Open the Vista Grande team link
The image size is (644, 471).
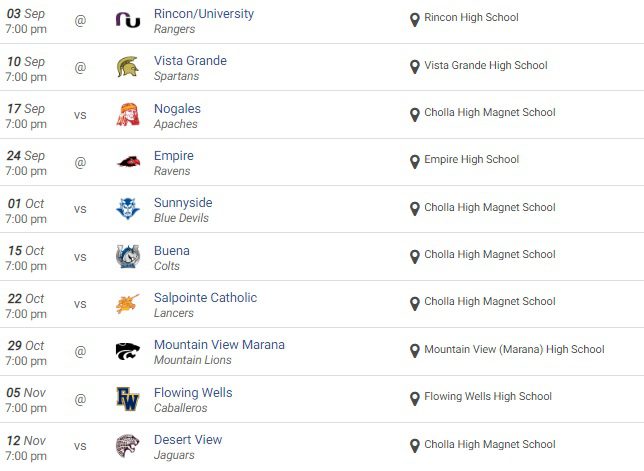(190, 61)
